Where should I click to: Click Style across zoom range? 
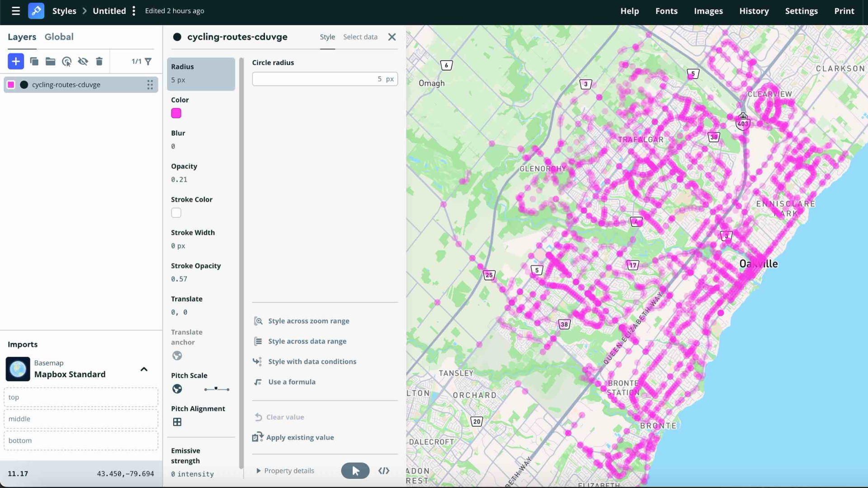(x=308, y=321)
